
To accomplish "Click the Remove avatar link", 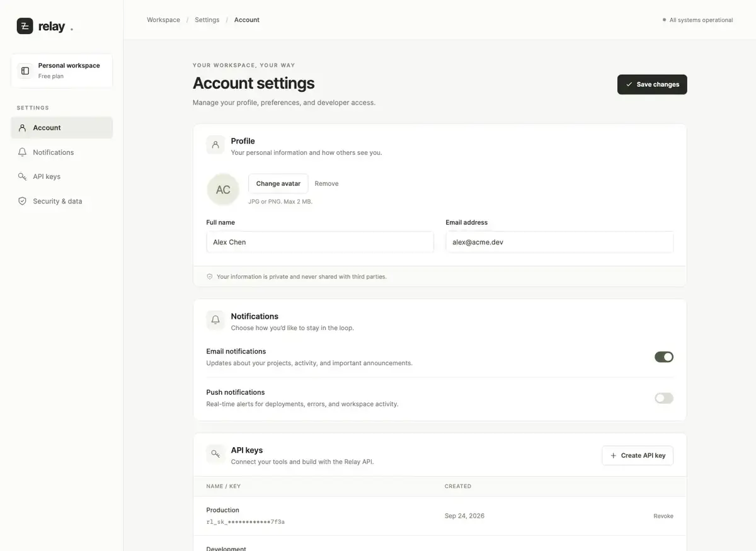I will [326, 184].
